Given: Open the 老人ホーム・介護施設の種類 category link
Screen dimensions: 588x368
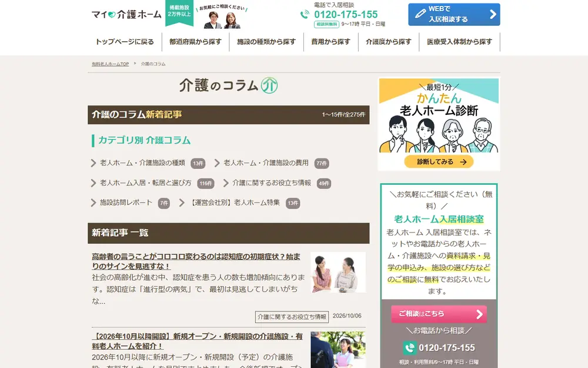Looking at the screenshot, I should click(x=142, y=163).
